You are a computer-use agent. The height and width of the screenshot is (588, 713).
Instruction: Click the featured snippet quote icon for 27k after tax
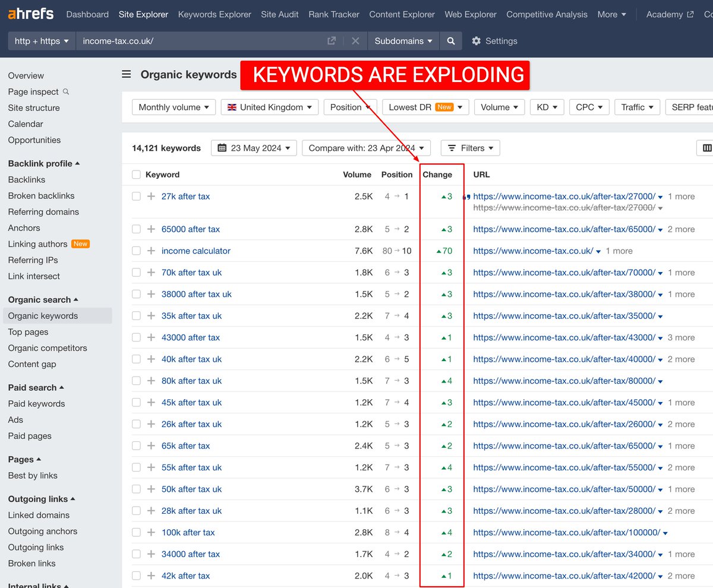tap(466, 197)
